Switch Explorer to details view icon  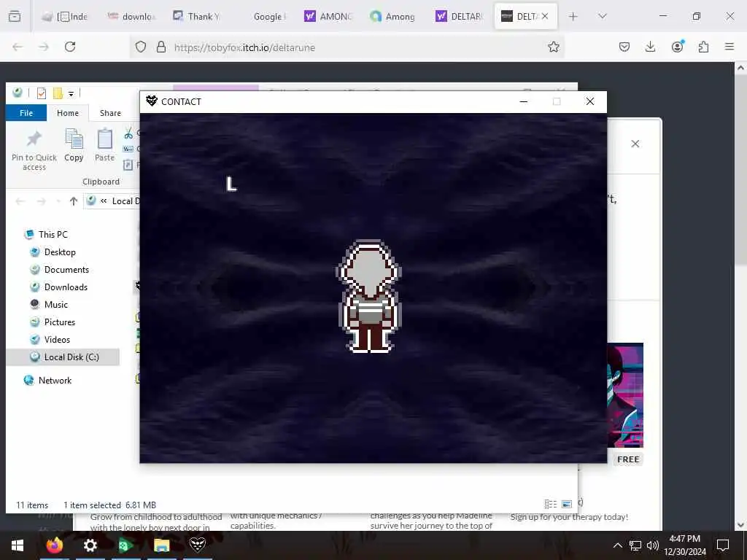click(551, 505)
